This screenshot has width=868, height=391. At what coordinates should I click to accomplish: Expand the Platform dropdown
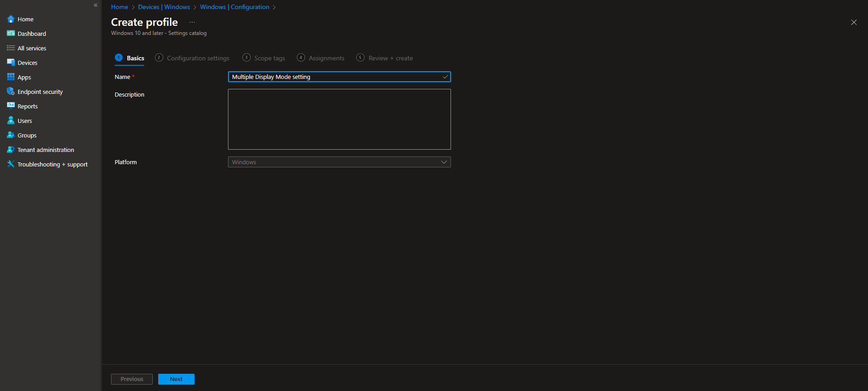click(339, 162)
